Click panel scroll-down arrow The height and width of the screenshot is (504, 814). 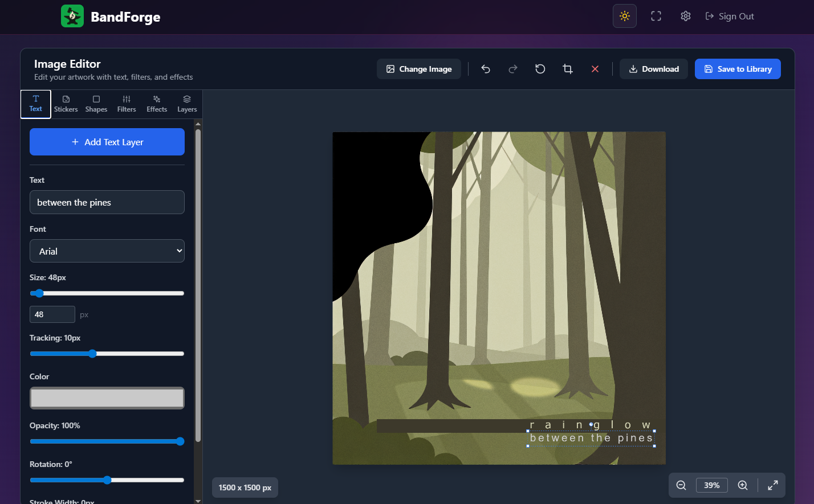198,501
